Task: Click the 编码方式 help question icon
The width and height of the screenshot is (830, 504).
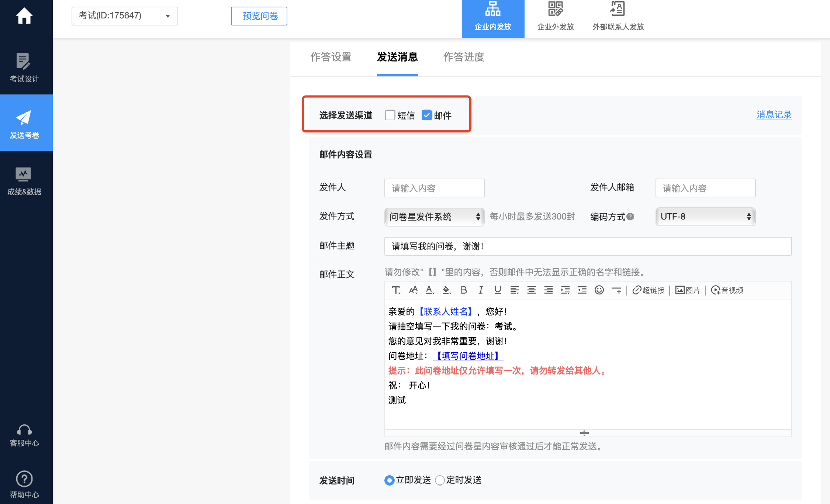Action: [630, 217]
